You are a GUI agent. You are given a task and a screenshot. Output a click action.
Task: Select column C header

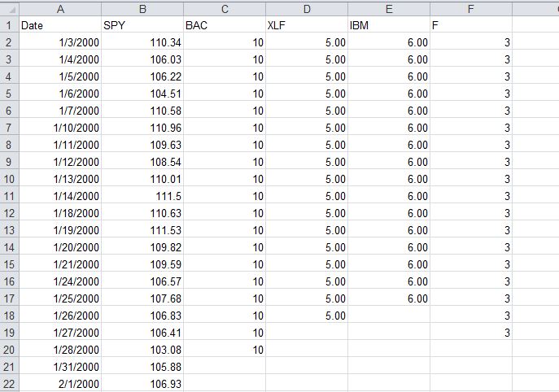(x=225, y=9)
